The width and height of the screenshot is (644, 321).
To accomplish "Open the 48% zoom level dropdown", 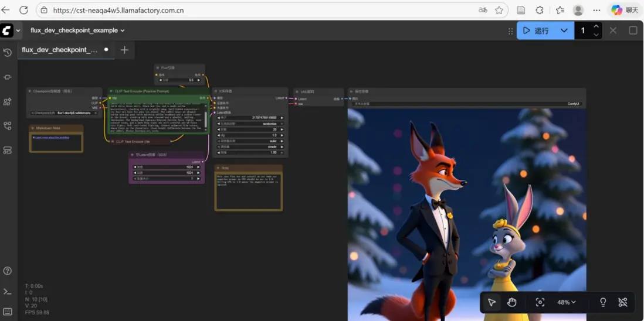I will coord(567,302).
